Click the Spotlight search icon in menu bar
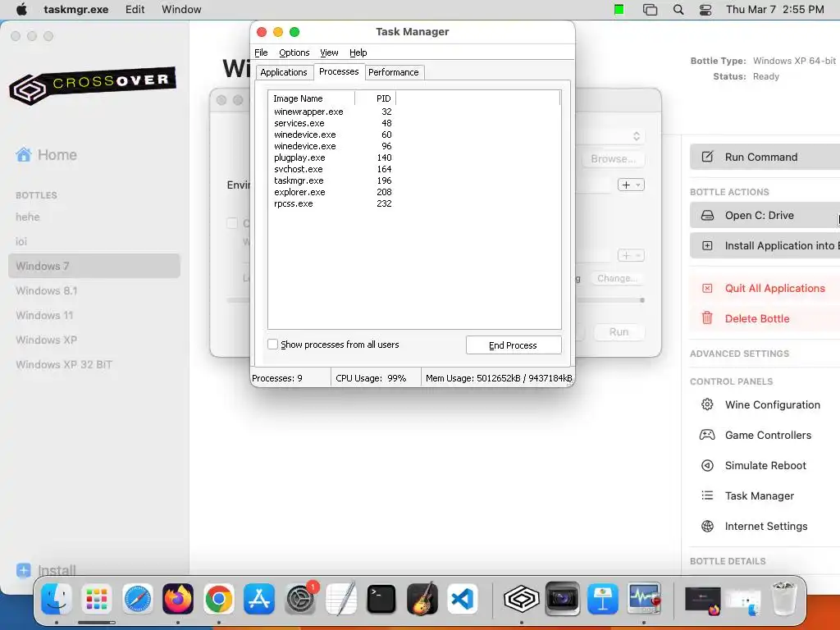 [678, 10]
